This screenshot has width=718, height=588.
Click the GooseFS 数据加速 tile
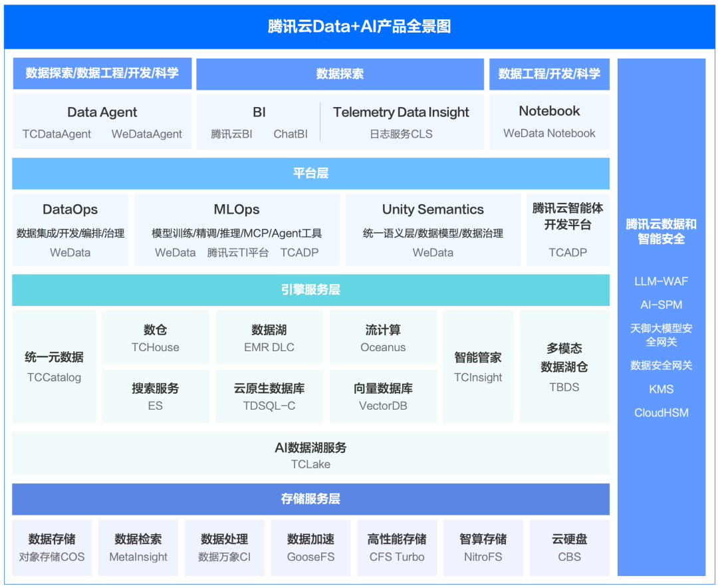point(310,547)
